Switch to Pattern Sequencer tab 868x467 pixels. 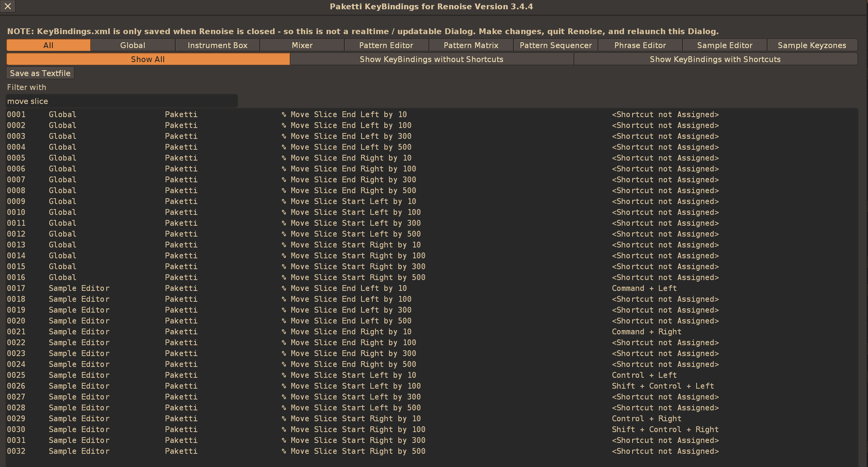555,45
